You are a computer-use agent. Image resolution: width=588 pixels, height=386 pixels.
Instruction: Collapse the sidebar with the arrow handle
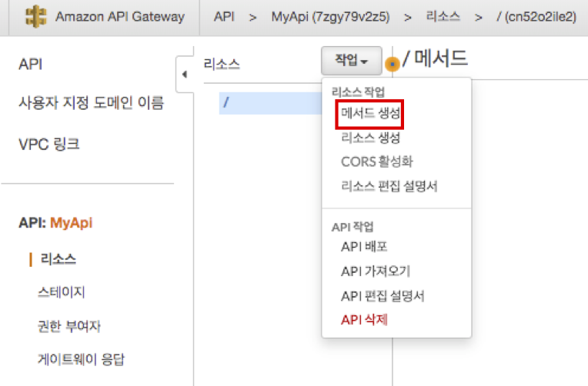pyautogui.click(x=184, y=75)
